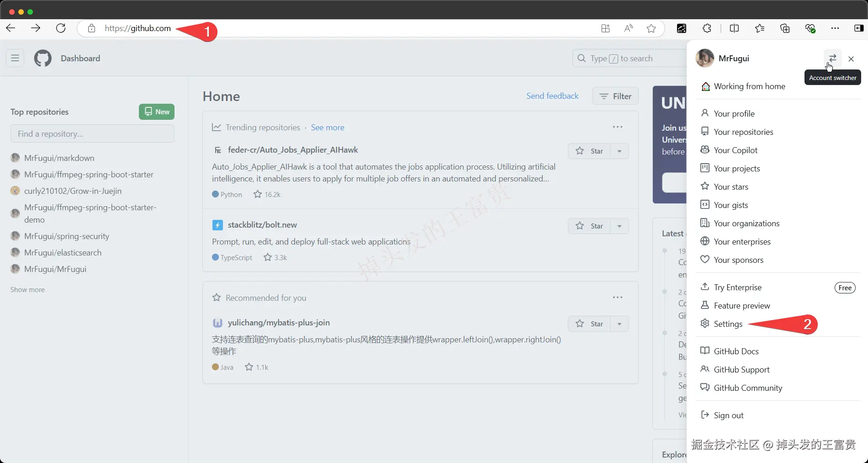Go forward in browser history
Viewport: 868px width, 463px height.
(36, 28)
